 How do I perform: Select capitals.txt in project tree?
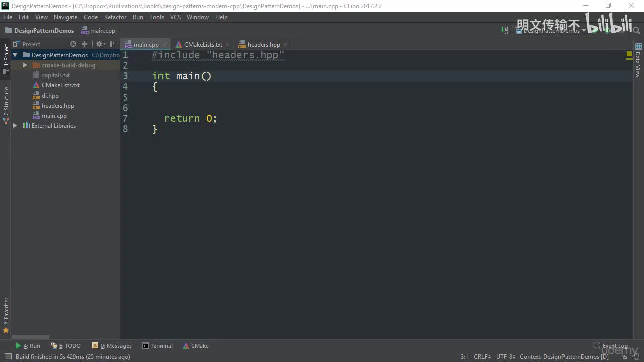[x=56, y=75]
